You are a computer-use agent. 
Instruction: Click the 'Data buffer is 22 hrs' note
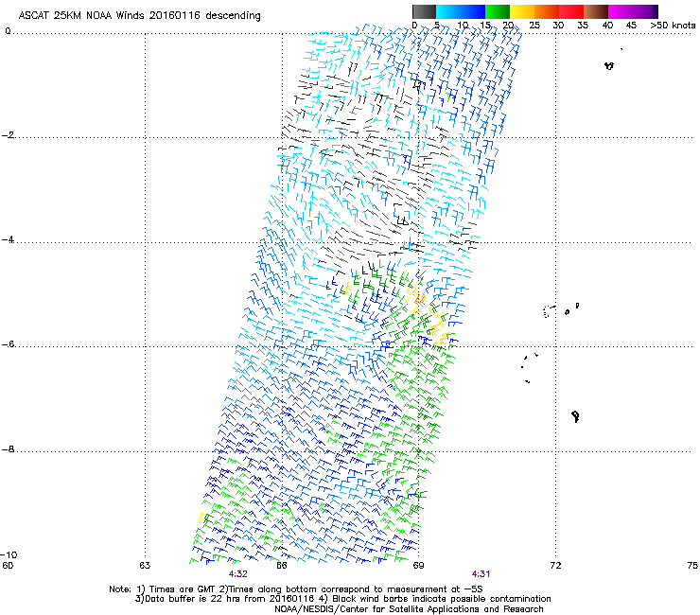pyautogui.click(x=342, y=599)
